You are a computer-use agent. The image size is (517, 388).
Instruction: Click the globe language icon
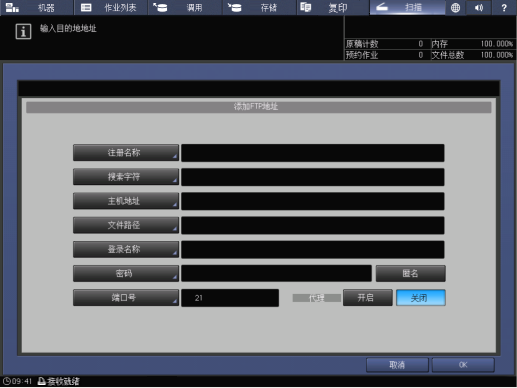click(455, 7)
